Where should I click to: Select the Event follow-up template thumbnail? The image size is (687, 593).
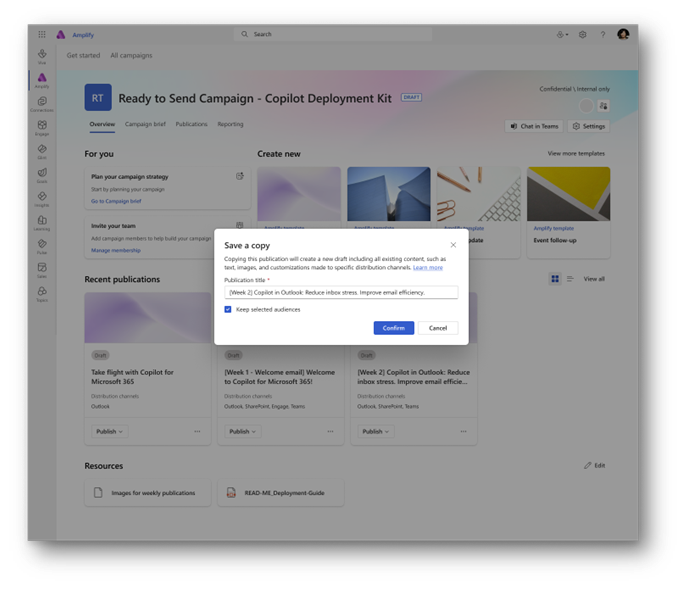point(568,194)
